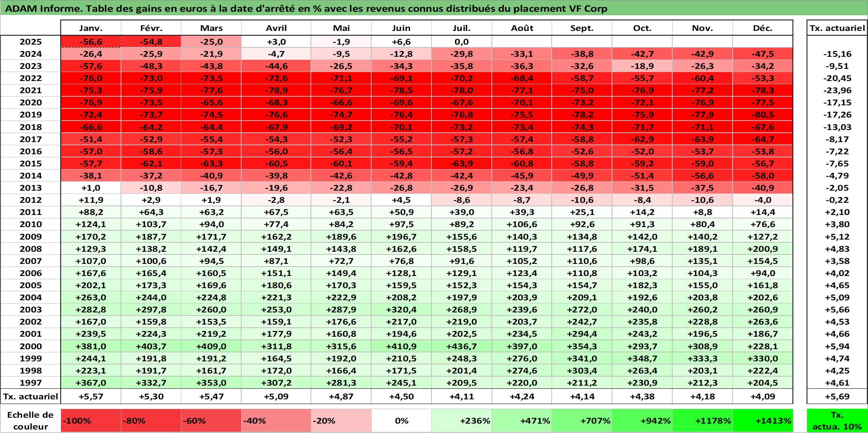
Task: Click the +4,50 June actuarial rate cell
Action: pyautogui.click(x=401, y=396)
